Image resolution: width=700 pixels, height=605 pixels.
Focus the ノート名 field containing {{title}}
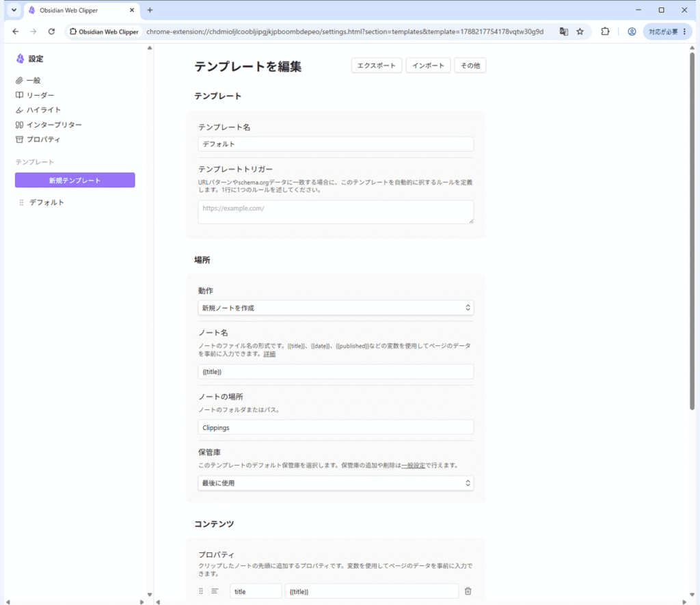(336, 371)
